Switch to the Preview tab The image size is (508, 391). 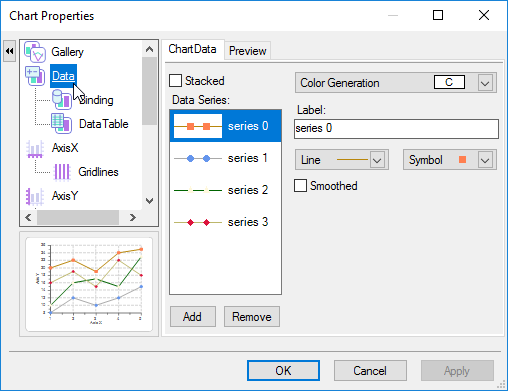[247, 51]
